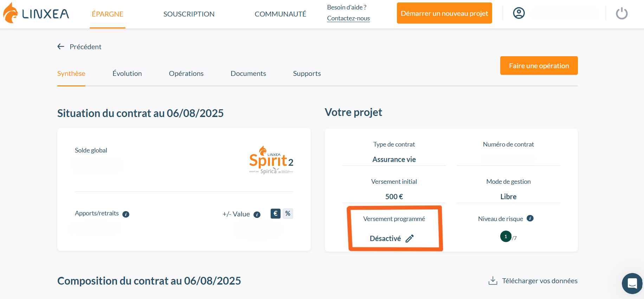The height and width of the screenshot is (299, 644).
Task: Click the Solde global label
Action: point(91,150)
